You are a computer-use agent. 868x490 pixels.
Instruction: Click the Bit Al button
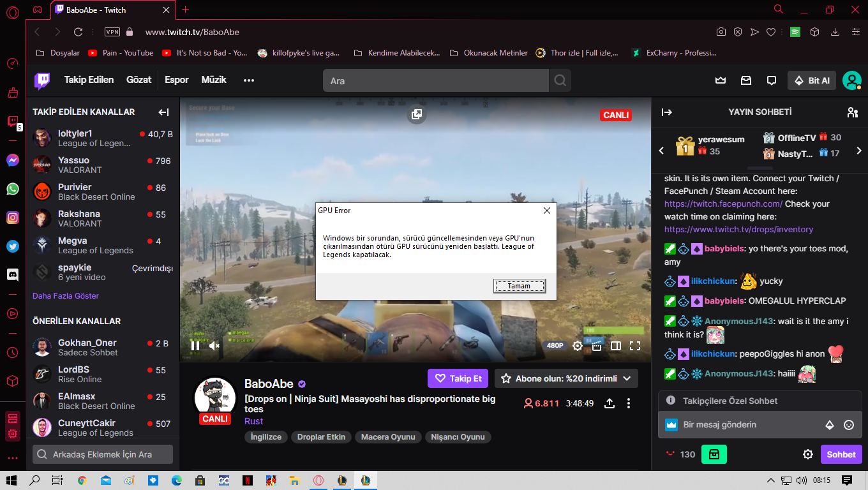click(812, 80)
